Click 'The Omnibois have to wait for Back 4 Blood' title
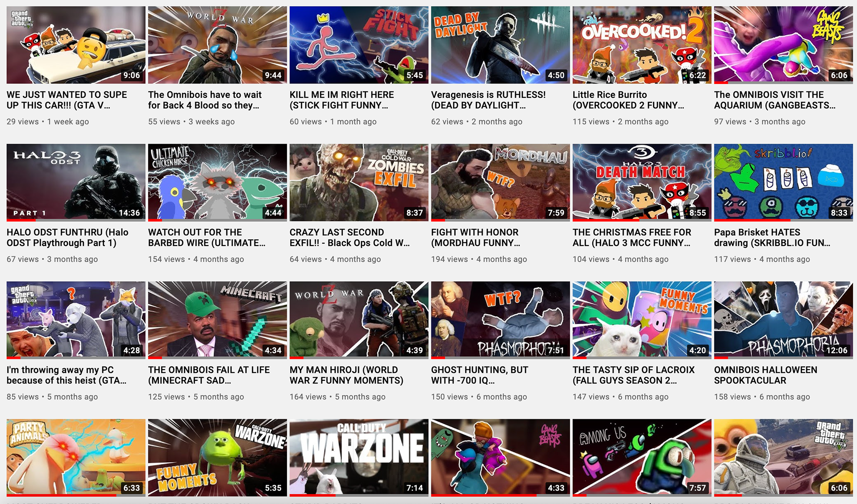The image size is (857, 504). (x=205, y=100)
